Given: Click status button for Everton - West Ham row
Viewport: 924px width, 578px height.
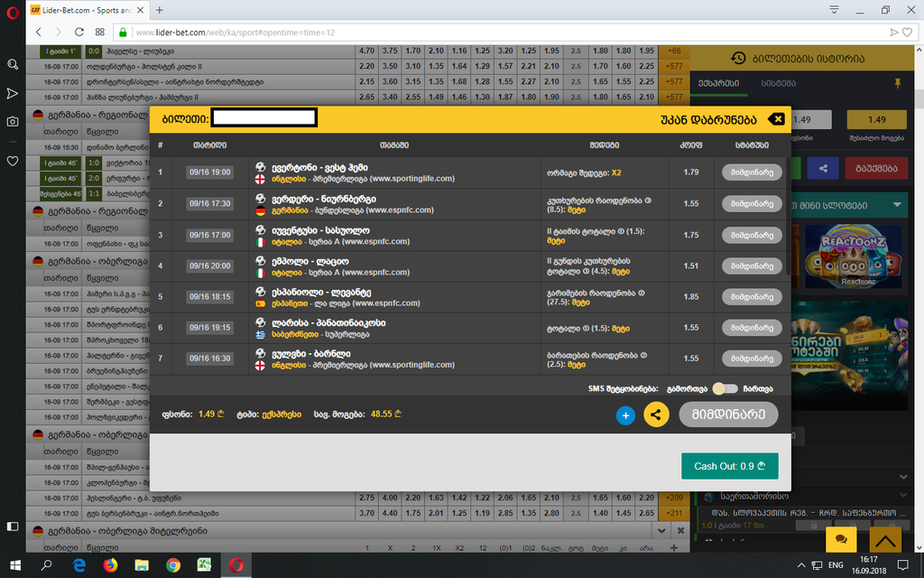Looking at the screenshot, I should click(x=752, y=172).
